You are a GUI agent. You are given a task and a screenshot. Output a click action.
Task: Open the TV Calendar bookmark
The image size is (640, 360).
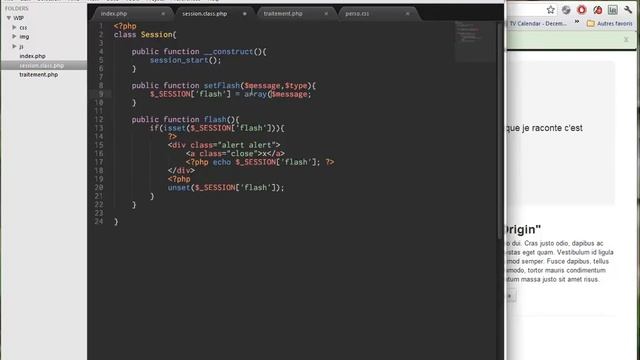click(x=537, y=24)
